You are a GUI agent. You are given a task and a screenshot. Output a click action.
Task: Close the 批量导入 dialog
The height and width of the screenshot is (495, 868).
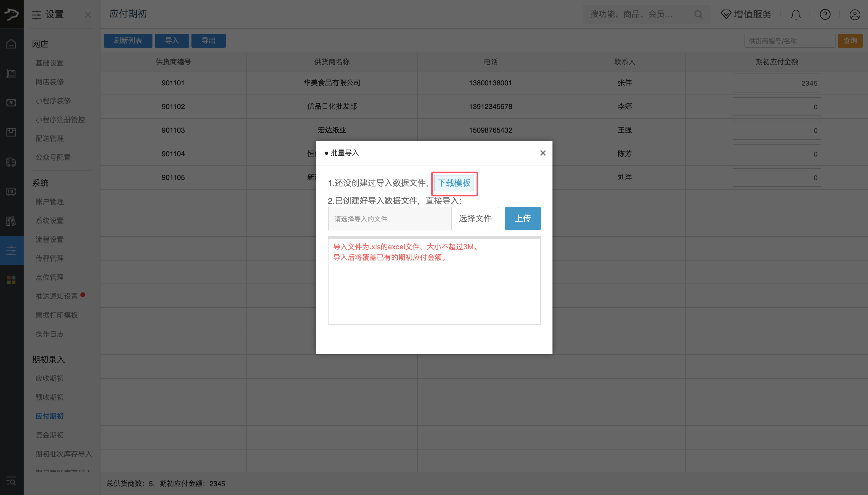coord(543,153)
